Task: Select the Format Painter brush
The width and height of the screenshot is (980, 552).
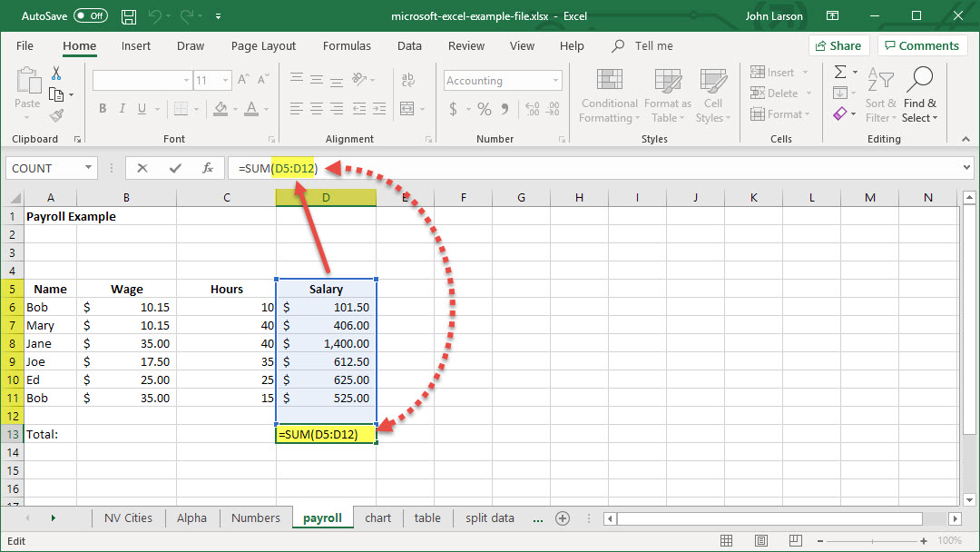Action: pyautogui.click(x=56, y=115)
